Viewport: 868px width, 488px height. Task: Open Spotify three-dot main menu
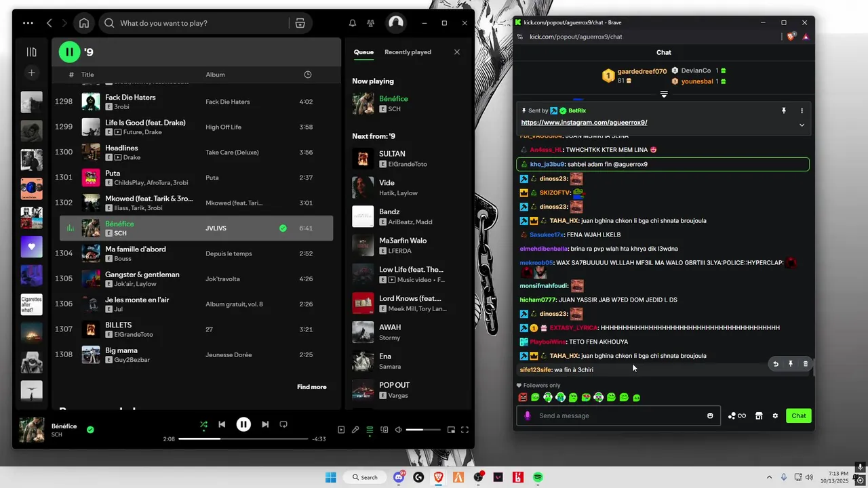point(28,23)
